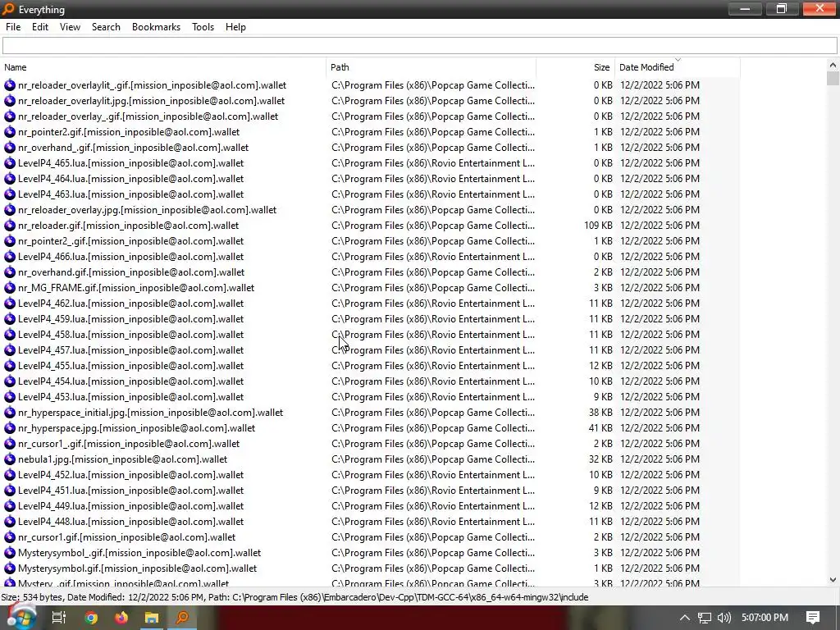Click the scrollbar down arrow

[x=833, y=580]
